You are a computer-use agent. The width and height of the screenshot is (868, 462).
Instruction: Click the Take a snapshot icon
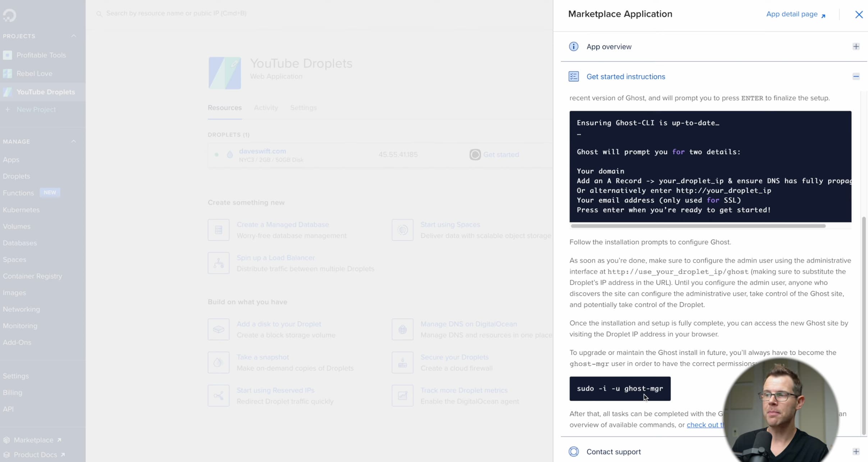218,362
